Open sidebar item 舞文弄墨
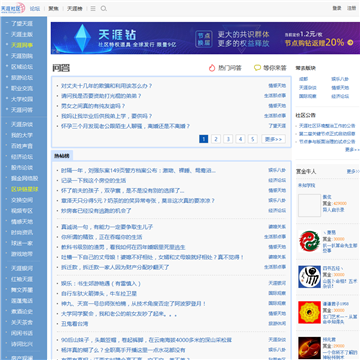The image size is (360, 360). click(x=22, y=290)
